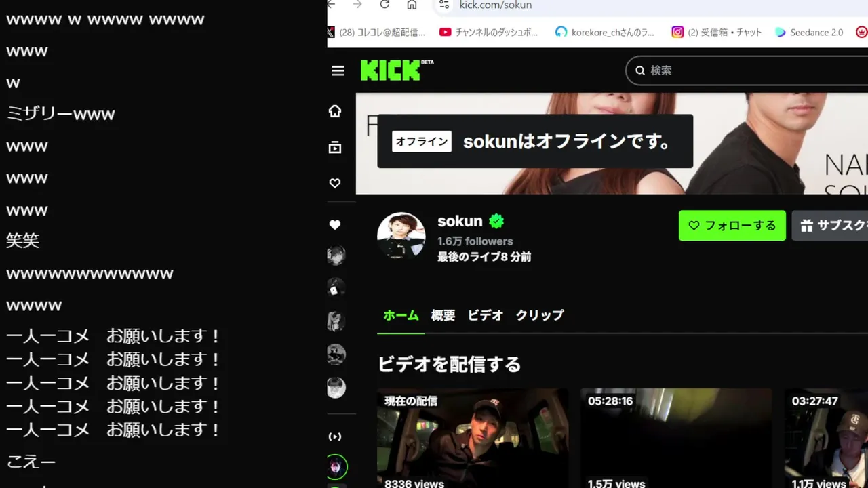The height and width of the screenshot is (488, 868).
Task: Open the 03:27:47 video thumbnail
Action: 826,438
